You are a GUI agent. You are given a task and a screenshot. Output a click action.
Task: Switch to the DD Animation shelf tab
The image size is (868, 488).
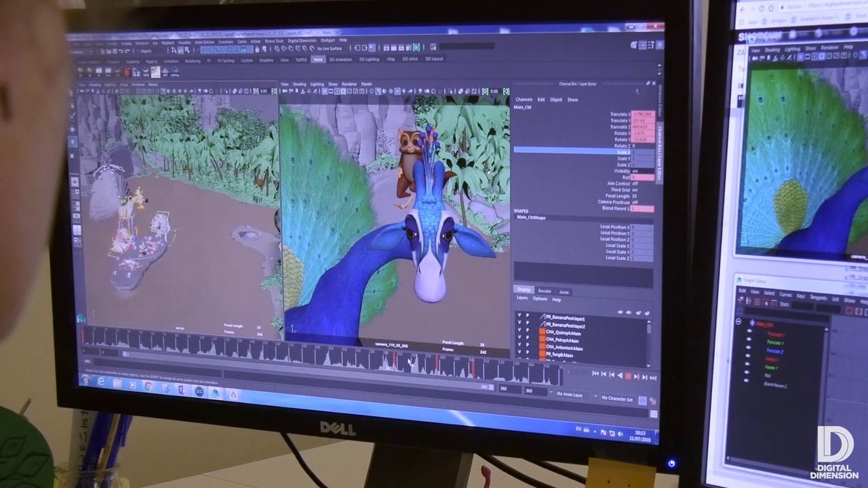click(x=340, y=60)
